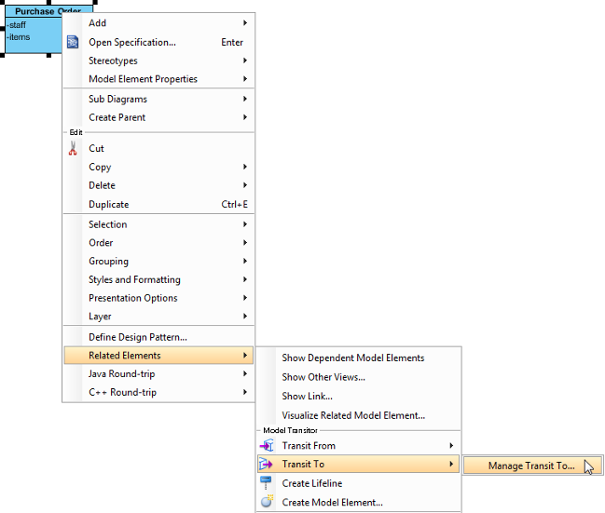The width and height of the screenshot is (605, 513).
Task: Click the Transit From arrow icon
Action: point(267,446)
